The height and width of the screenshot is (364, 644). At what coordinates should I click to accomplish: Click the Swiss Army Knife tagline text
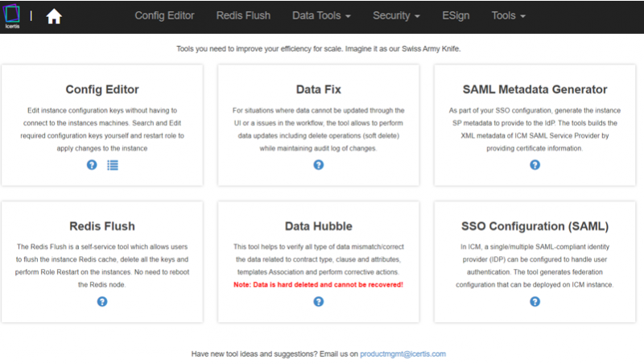pyautogui.click(x=318, y=48)
